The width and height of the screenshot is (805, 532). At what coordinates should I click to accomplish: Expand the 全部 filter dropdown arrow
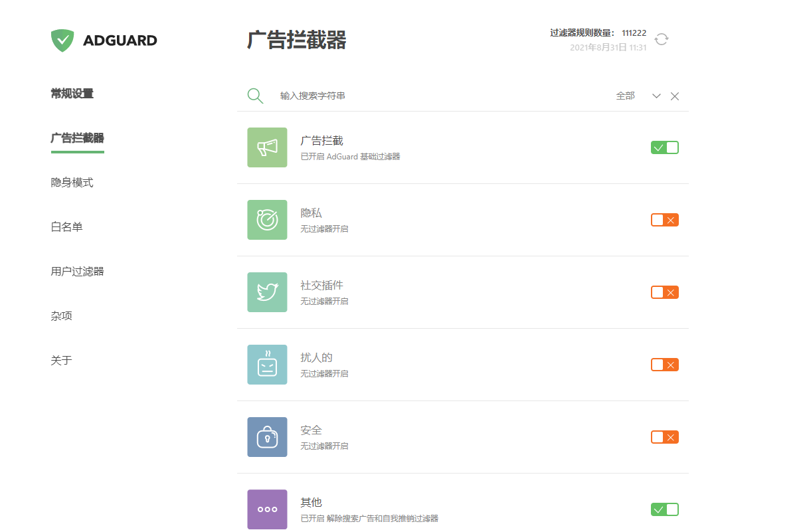coord(656,96)
